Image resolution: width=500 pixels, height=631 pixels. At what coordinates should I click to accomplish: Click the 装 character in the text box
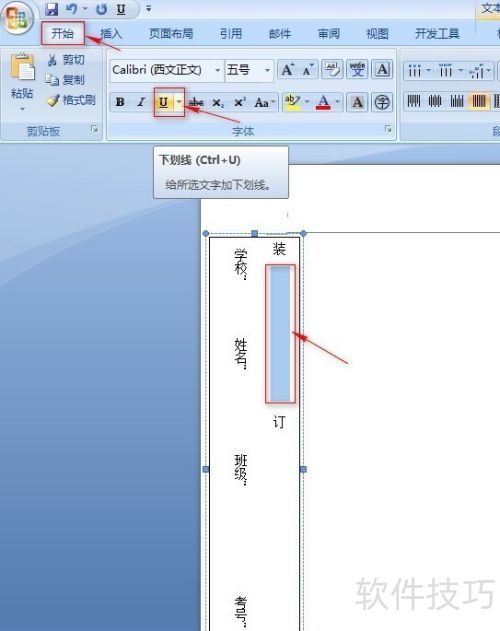[x=279, y=248]
